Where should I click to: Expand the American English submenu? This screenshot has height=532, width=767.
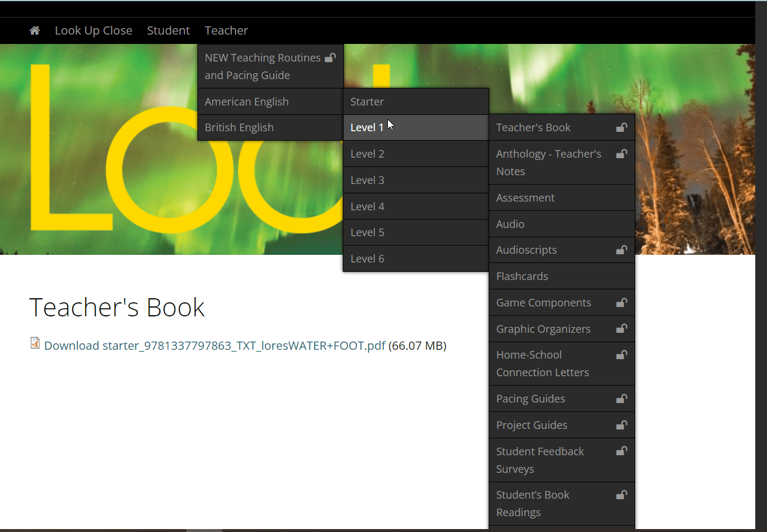[x=247, y=101]
